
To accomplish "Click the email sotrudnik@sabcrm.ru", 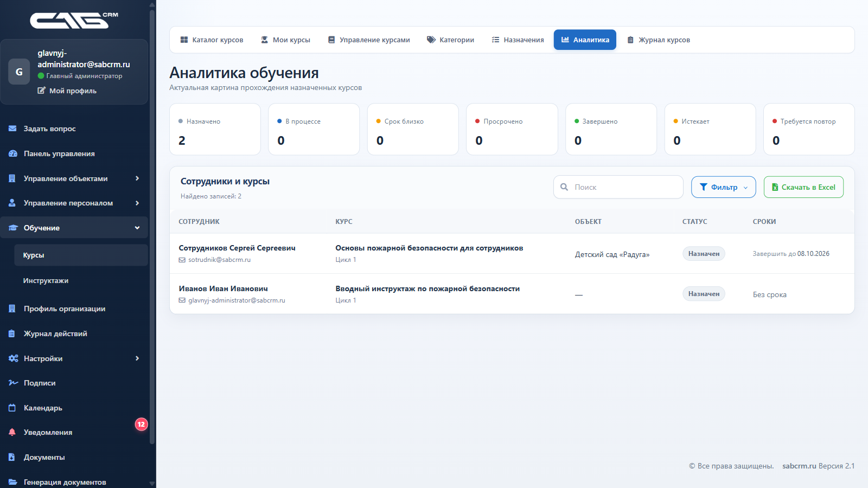I will click(x=219, y=260).
